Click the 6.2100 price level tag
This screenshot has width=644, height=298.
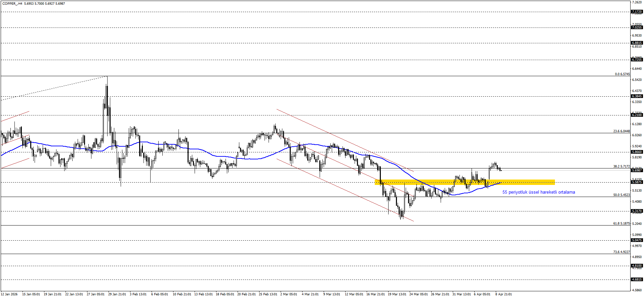tap(637, 115)
